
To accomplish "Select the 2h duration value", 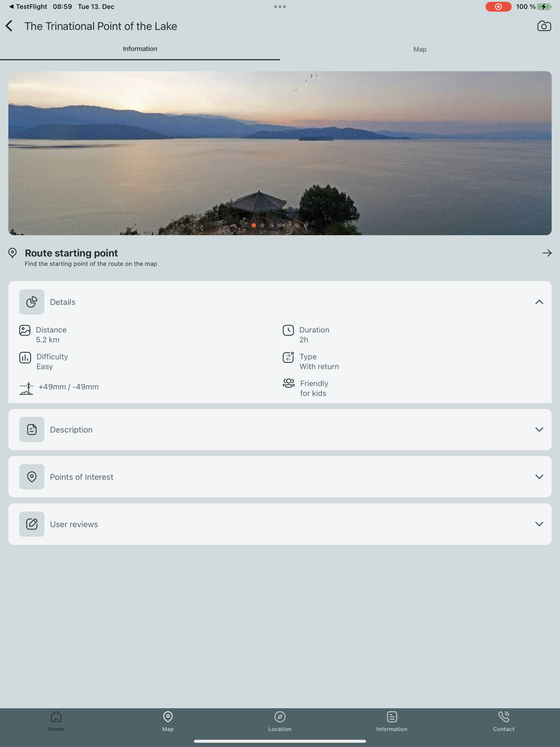I will [x=304, y=340].
